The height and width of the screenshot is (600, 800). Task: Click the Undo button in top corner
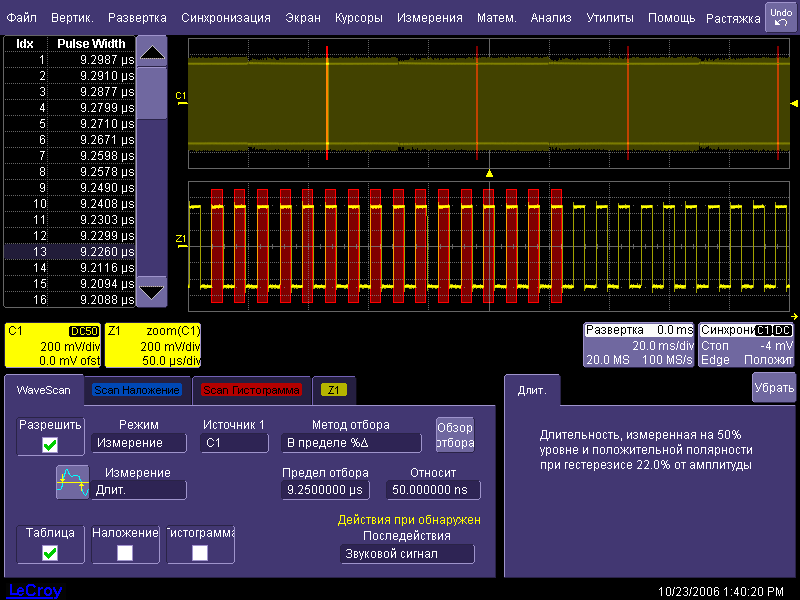point(780,17)
